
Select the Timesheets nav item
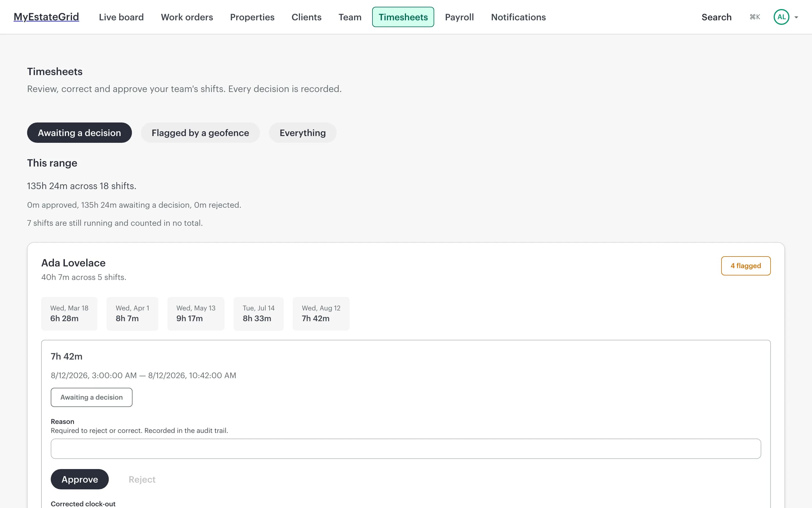pyautogui.click(x=403, y=17)
